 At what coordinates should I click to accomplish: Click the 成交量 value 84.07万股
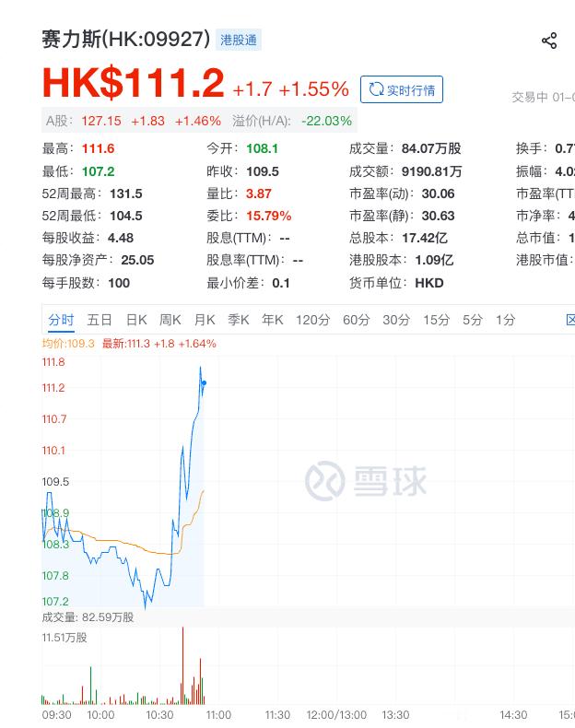click(431, 148)
